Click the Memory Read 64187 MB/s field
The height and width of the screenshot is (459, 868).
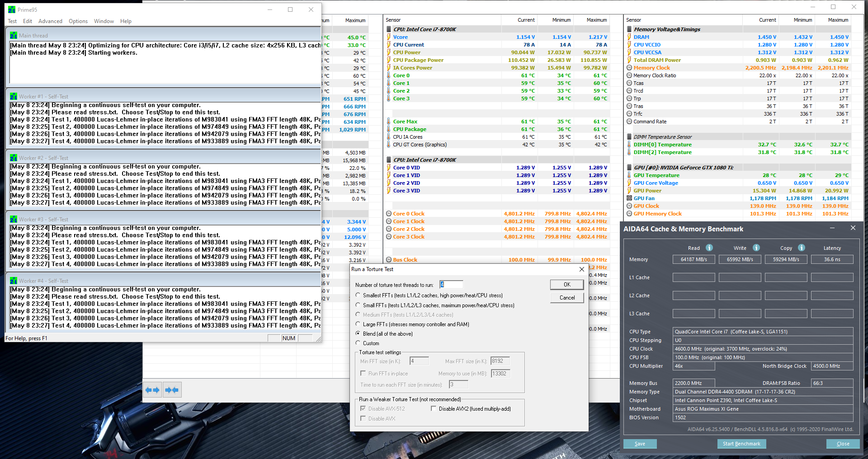pyautogui.click(x=694, y=259)
